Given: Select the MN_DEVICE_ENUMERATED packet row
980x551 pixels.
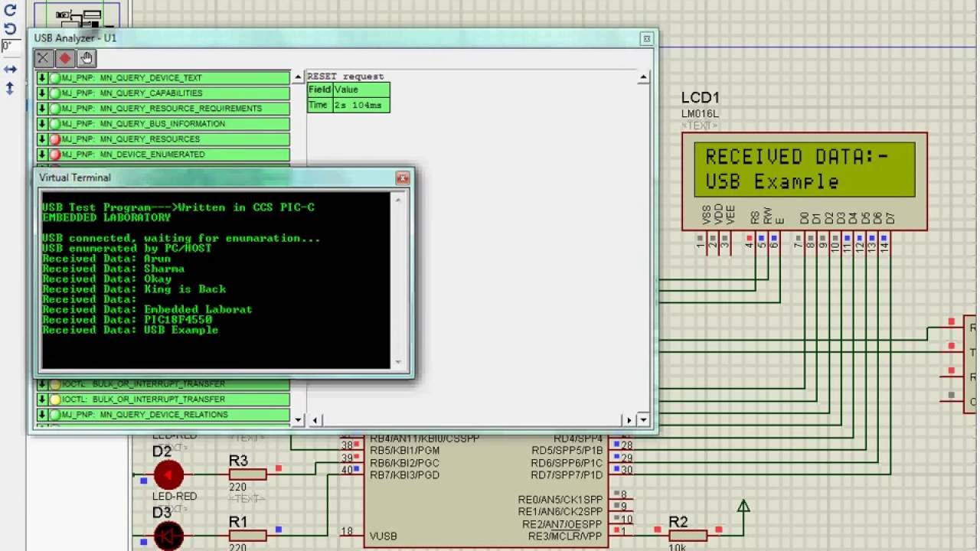Looking at the screenshot, I should (x=163, y=155).
